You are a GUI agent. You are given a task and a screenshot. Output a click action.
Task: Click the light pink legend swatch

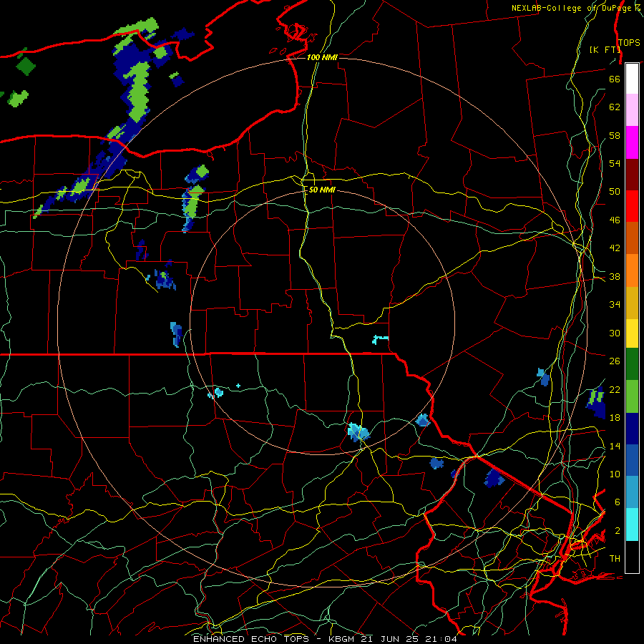pos(632,110)
